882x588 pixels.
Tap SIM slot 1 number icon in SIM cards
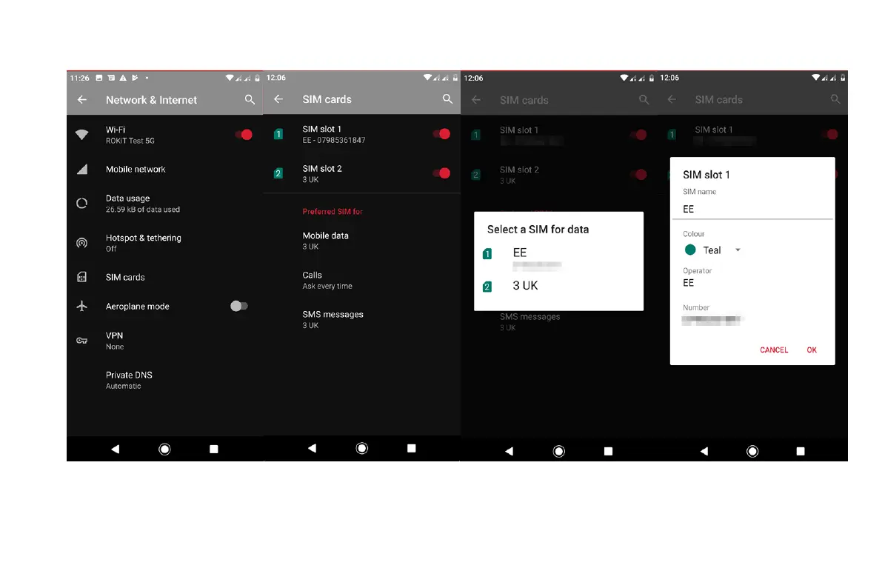point(278,134)
